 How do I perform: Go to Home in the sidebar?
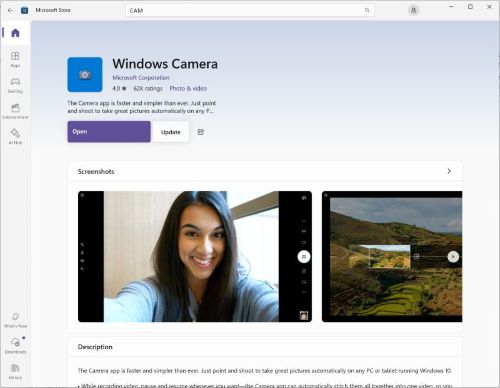15,33
